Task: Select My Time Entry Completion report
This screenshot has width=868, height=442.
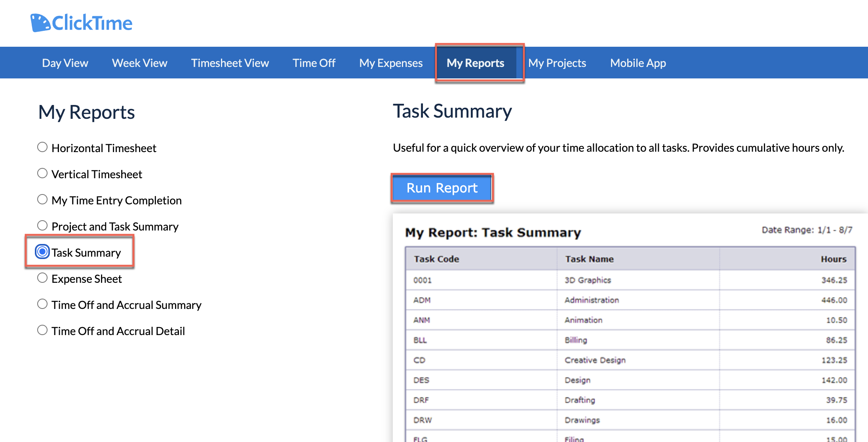Action: [42, 200]
